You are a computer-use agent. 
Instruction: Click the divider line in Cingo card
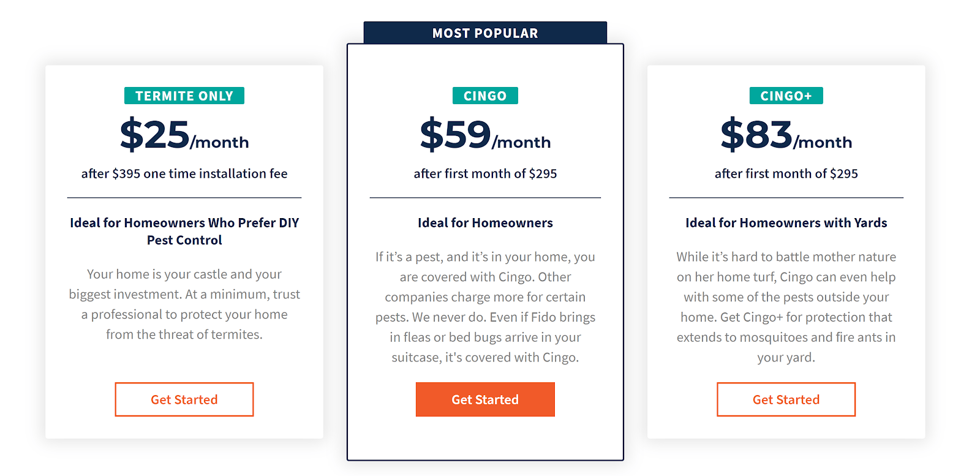(x=485, y=197)
